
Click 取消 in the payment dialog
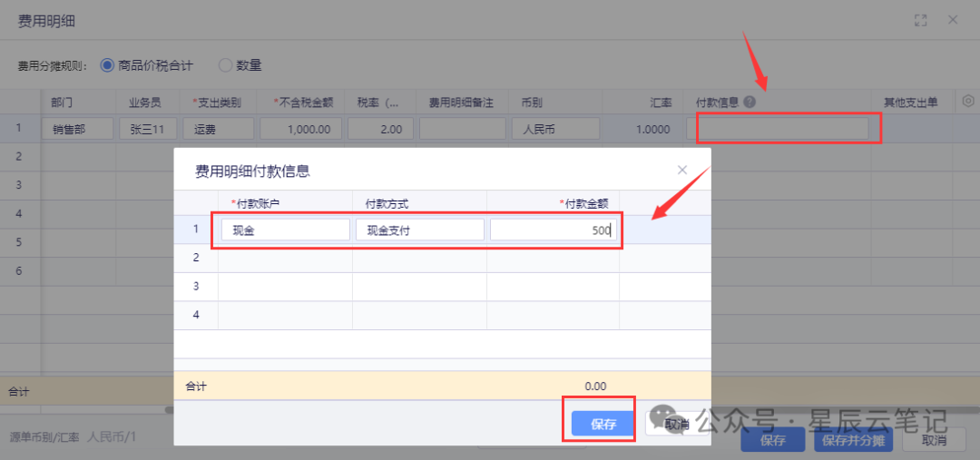coord(670,424)
